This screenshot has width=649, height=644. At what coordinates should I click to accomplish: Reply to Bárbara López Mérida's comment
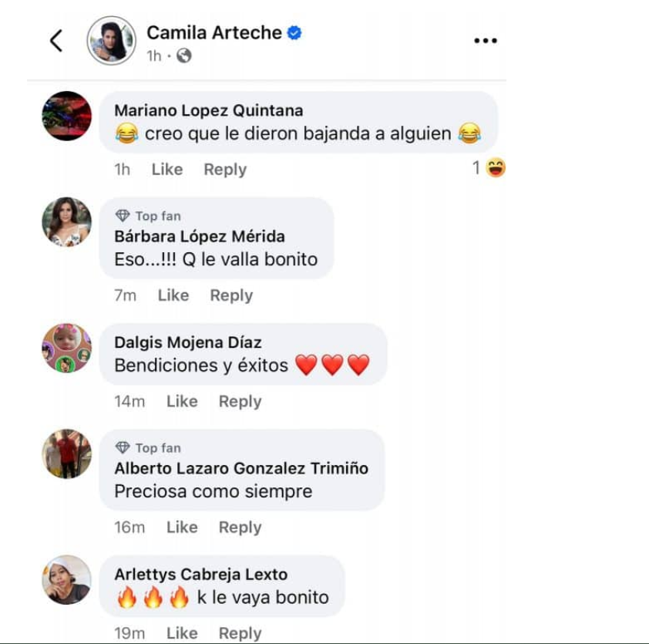231,295
